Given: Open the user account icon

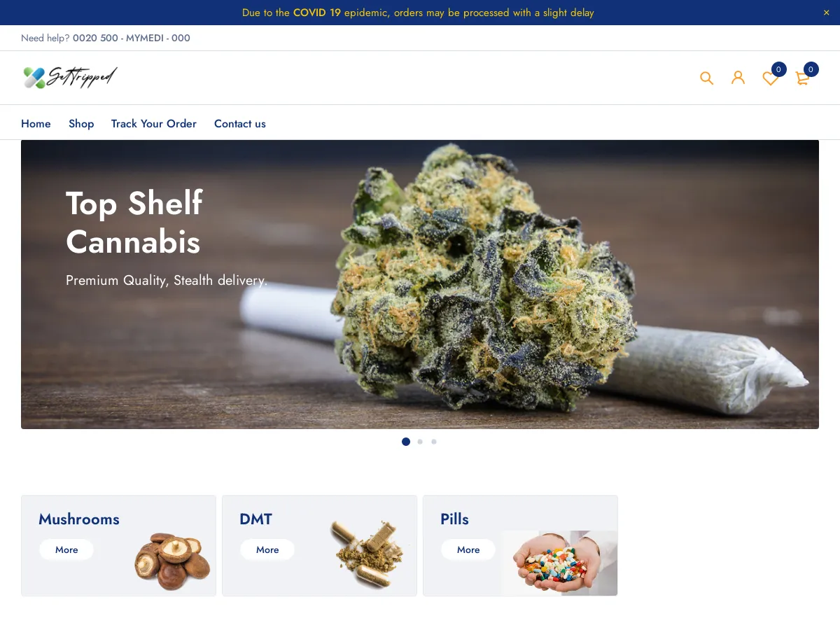Looking at the screenshot, I should (738, 78).
